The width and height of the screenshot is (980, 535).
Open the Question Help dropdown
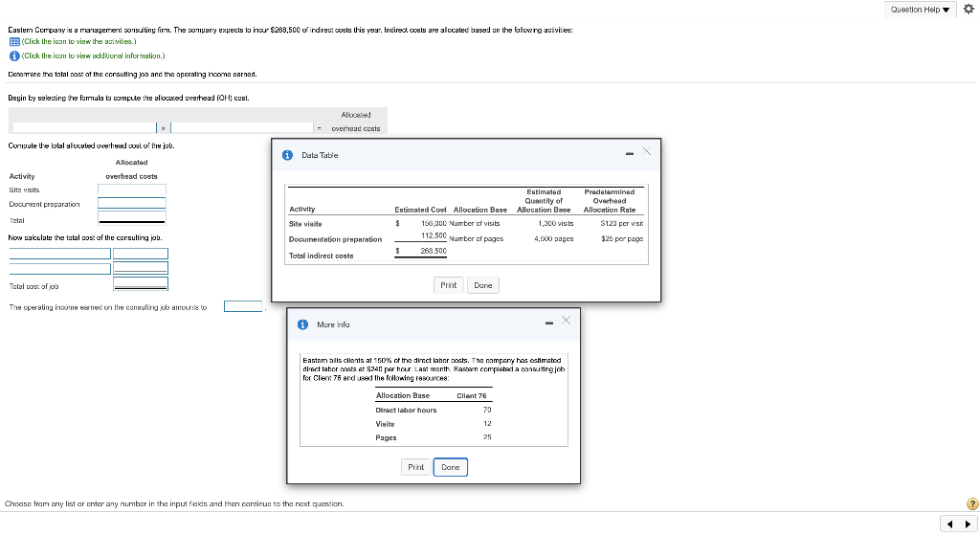pos(920,10)
